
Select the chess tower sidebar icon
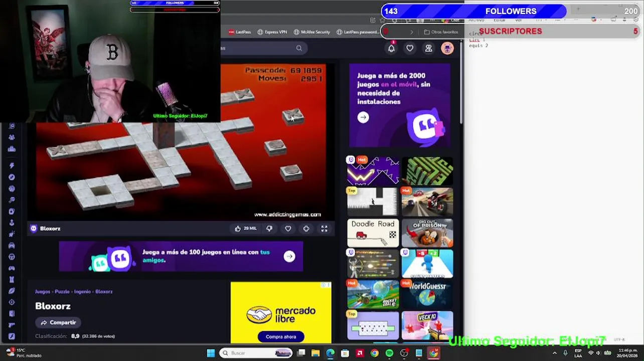pos(12,279)
